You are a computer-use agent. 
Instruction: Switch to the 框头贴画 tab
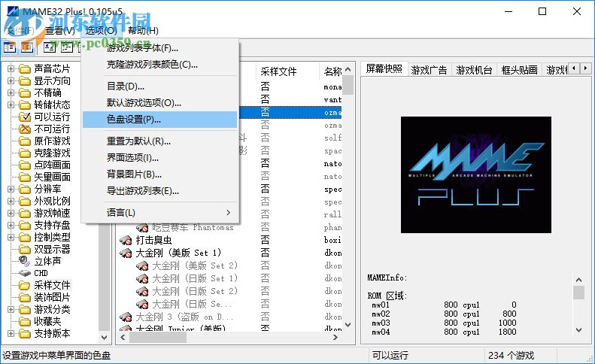tap(520, 70)
